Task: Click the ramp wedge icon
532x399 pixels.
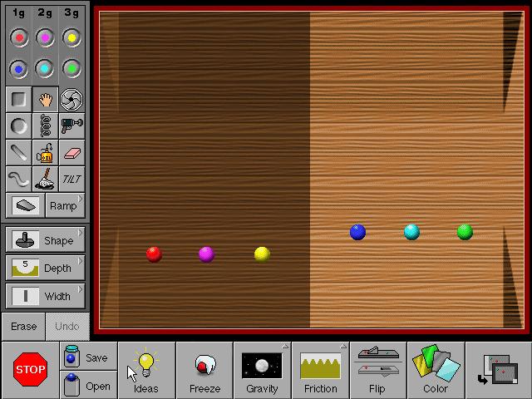Action: [26, 205]
